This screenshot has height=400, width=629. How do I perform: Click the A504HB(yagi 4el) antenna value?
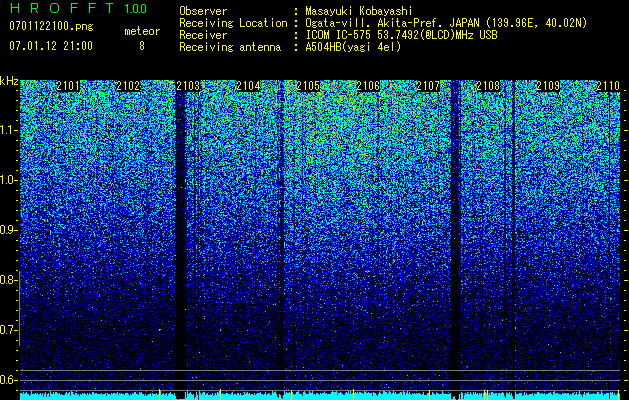353,47
